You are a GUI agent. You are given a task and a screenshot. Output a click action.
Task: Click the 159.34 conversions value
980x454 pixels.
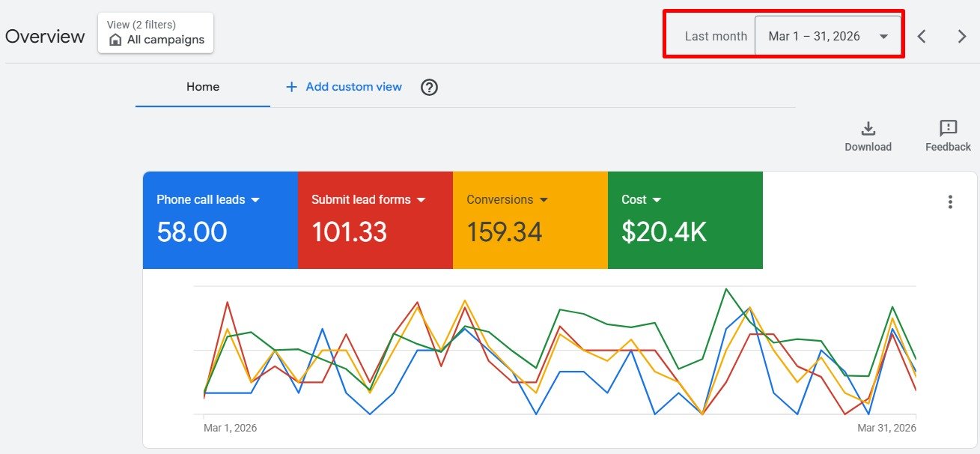[505, 232]
